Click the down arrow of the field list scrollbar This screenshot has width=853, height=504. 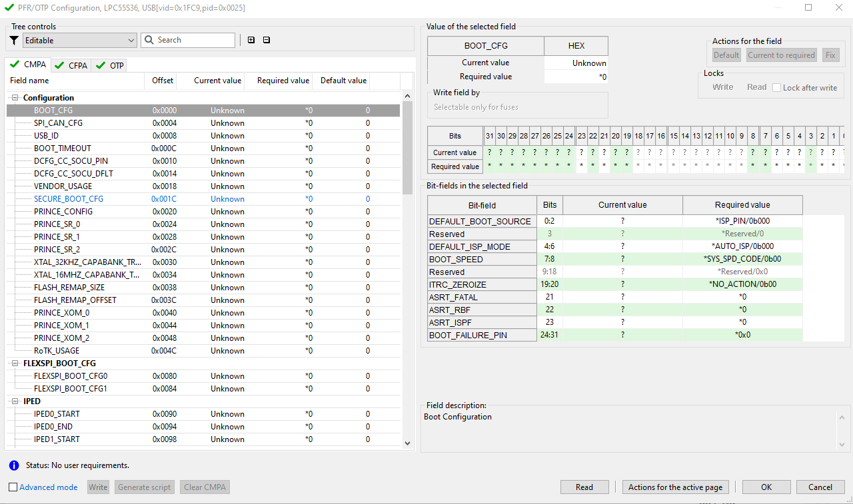(x=408, y=443)
